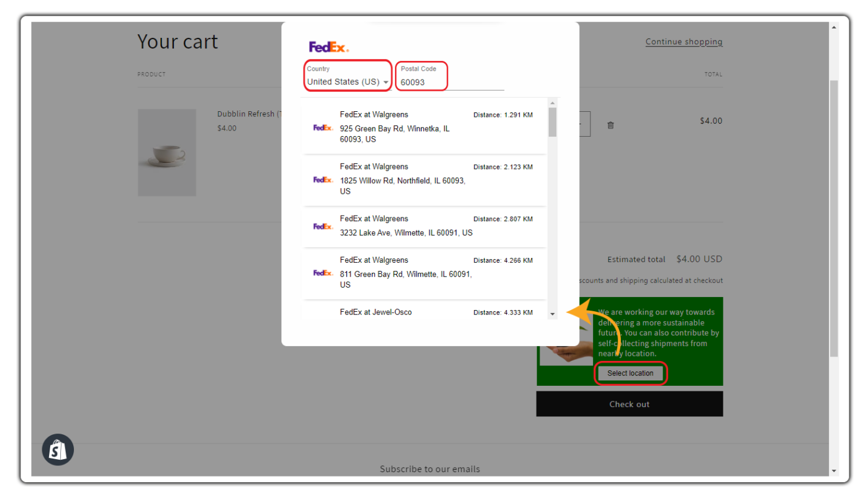Click the page scrollbar up arrow

pos(834,27)
